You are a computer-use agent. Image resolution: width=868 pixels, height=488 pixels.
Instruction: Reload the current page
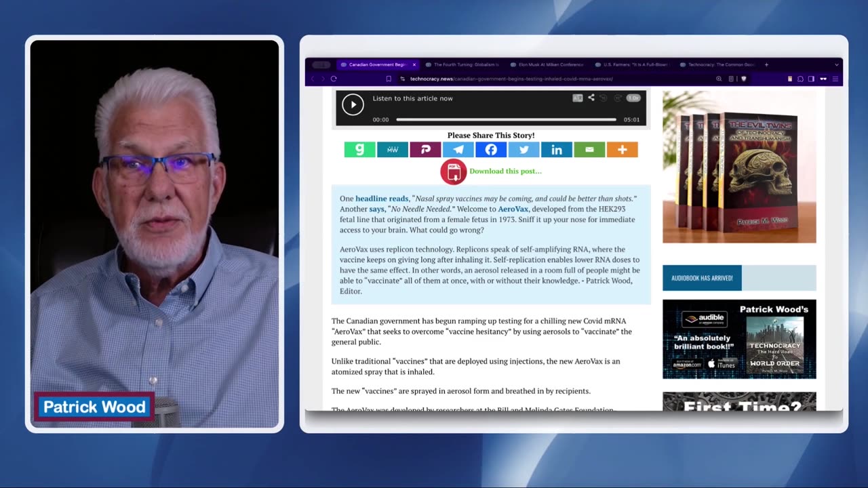click(334, 79)
